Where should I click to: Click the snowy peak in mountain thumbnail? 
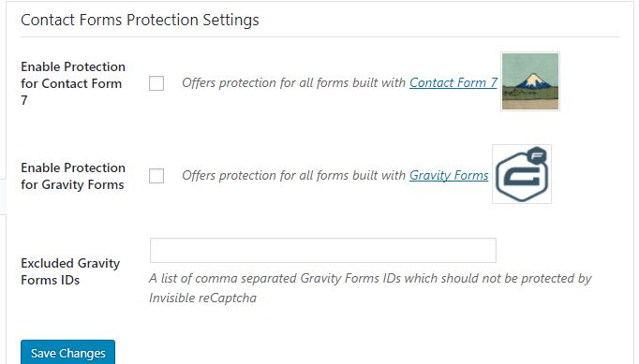(532, 80)
